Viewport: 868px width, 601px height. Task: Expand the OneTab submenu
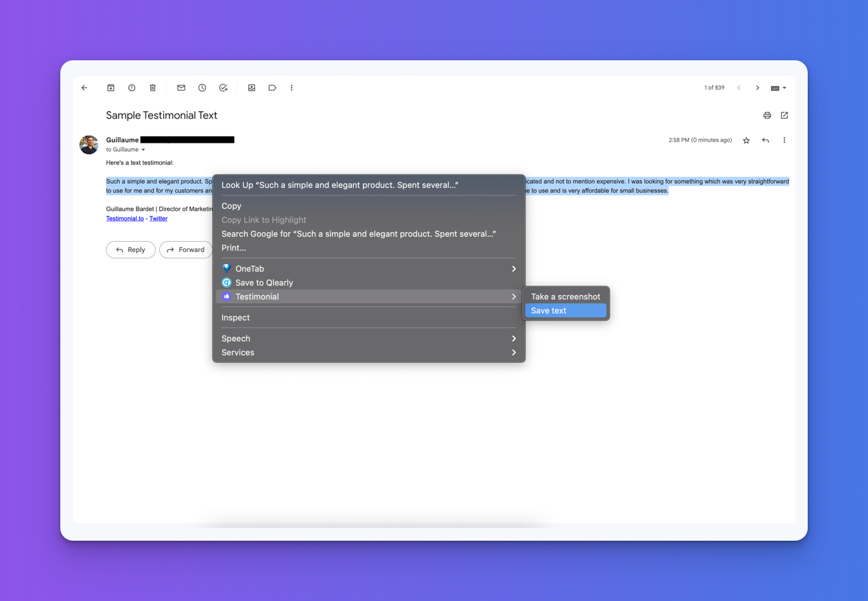(x=368, y=268)
